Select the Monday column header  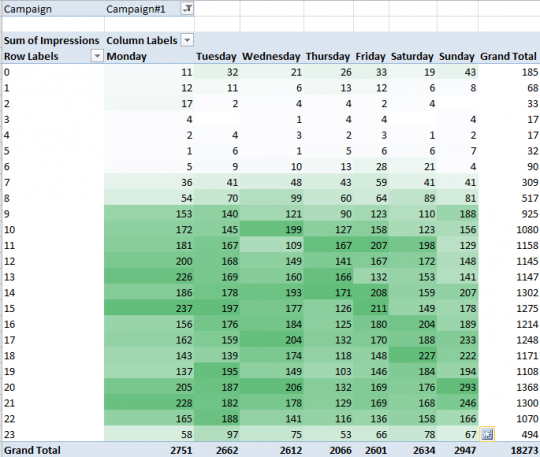[127, 56]
